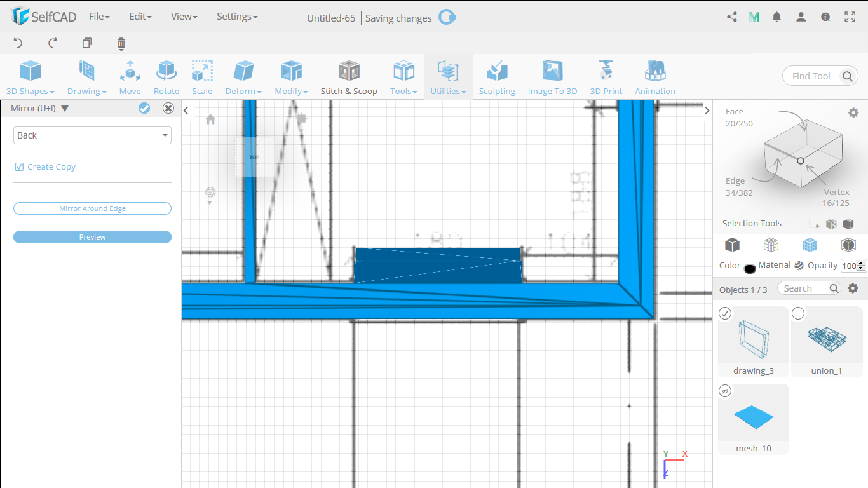The image size is (868, 488).
Task: Select the mesh_10 thumbnail
Action: click(x=754, y=419)
